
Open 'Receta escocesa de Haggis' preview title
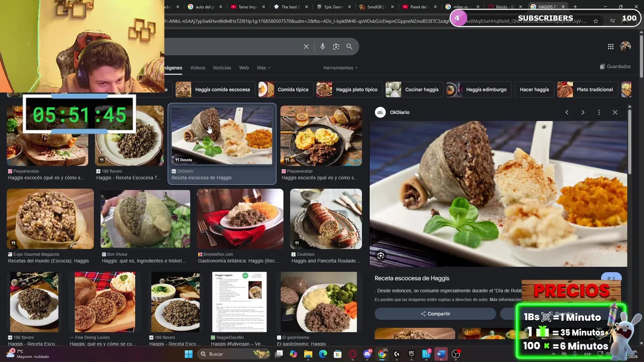(412, 278)
